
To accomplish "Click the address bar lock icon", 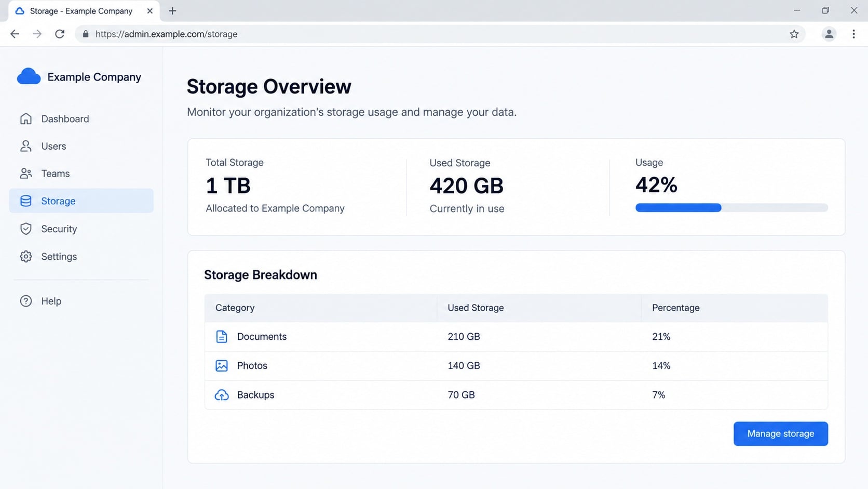I will pyautogui.click(x=86, y=34).
